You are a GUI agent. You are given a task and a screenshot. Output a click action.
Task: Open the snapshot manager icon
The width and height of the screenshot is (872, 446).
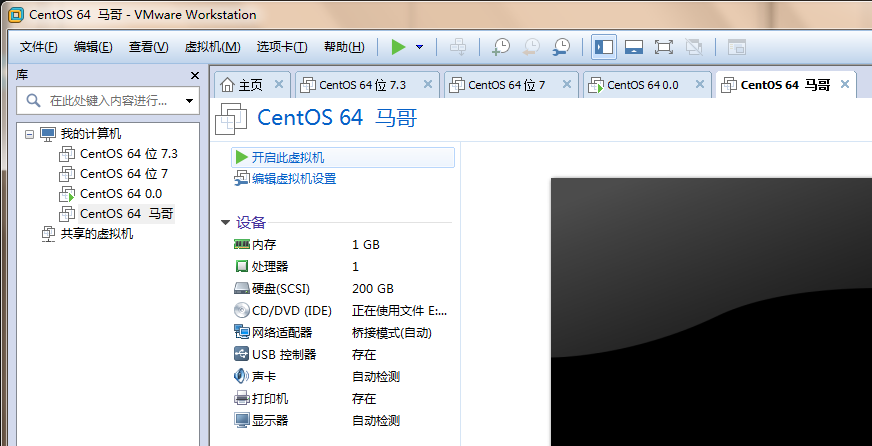click(561, 47)
